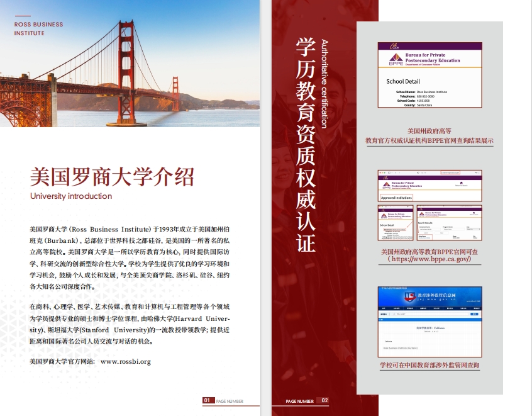Click "PAGE NUMBER" label beside the 01 box
The width and height of the screenshot is (532, 416).
[230, 401]
